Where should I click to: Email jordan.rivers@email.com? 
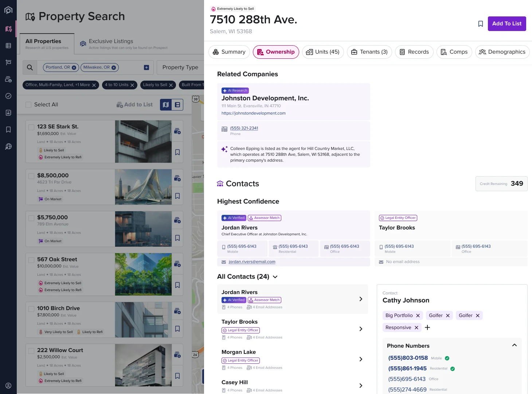[252, 262]
